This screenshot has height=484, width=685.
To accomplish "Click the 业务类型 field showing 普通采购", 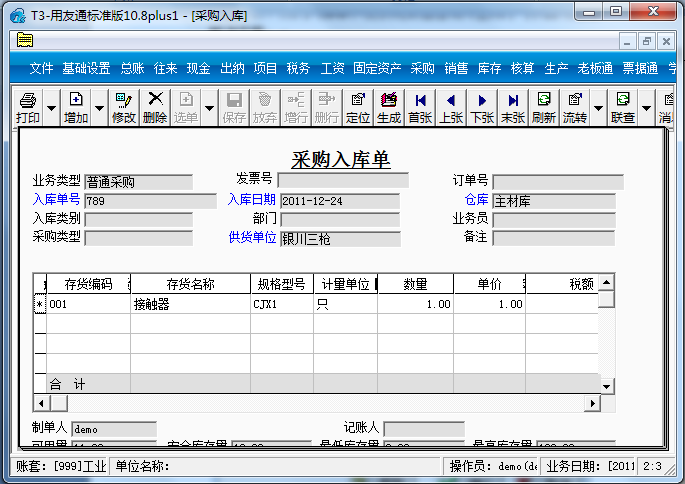I will coord(138,182).
